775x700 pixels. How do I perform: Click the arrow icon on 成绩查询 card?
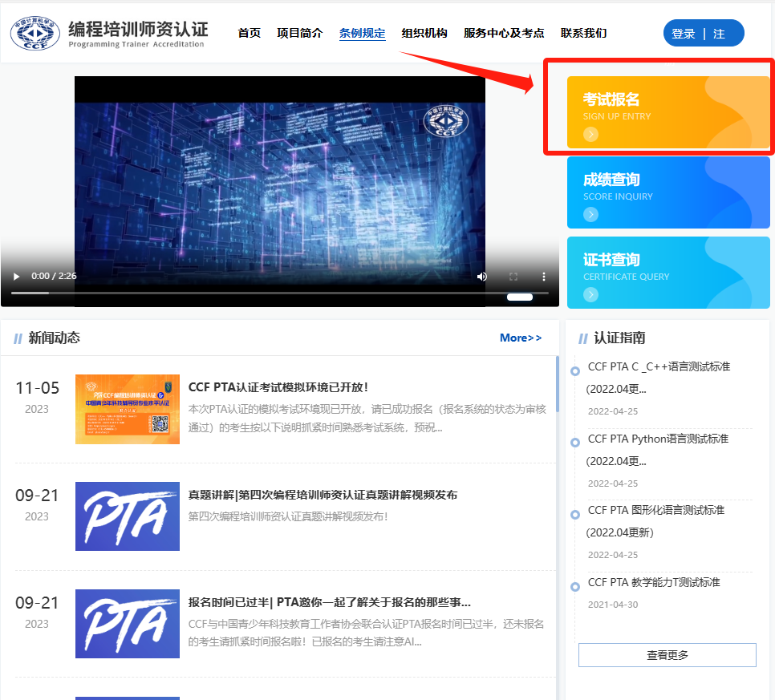point(591,214)
